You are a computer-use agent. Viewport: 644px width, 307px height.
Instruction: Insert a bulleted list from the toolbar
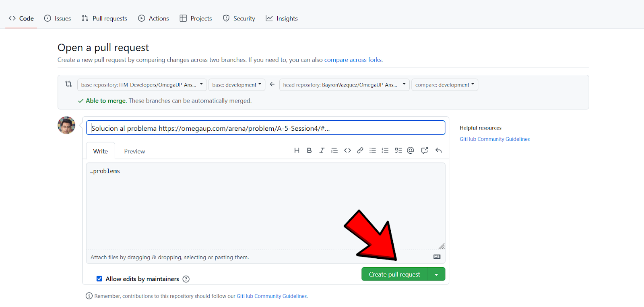pos(373,150)
